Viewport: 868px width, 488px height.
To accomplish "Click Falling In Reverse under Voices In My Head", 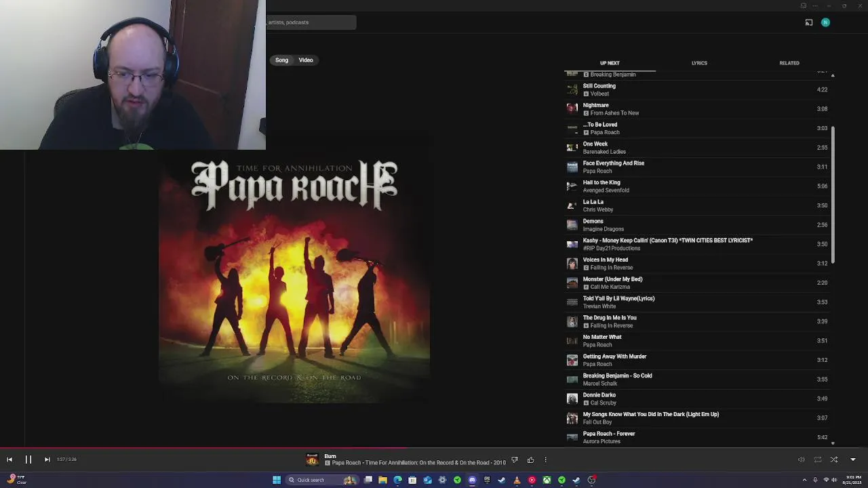I will tap(612, 268).
